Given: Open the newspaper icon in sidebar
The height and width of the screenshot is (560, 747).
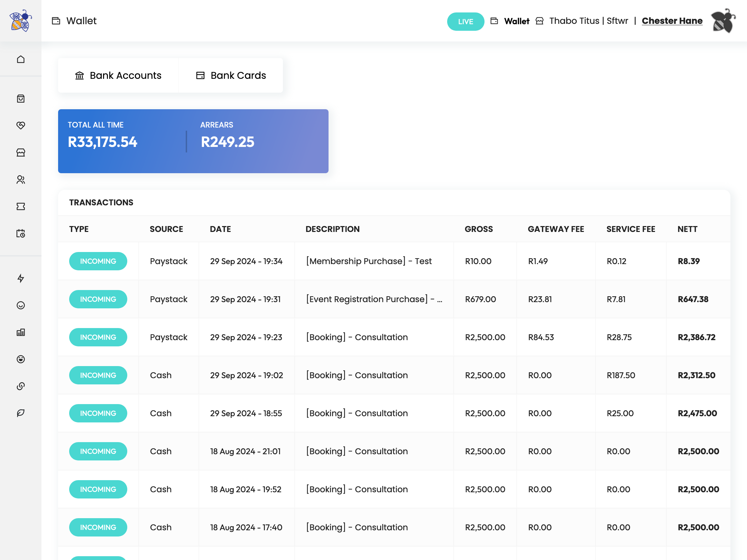Looking at the screenshot, I should tap(21, 332).
